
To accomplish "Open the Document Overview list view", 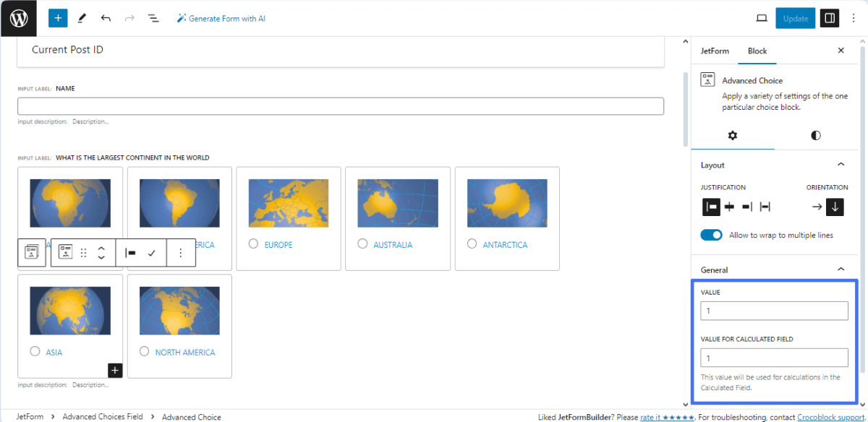I will coord(153,18).
